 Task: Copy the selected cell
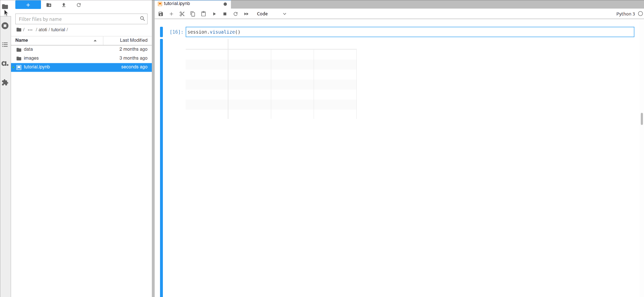coord(193,14)
